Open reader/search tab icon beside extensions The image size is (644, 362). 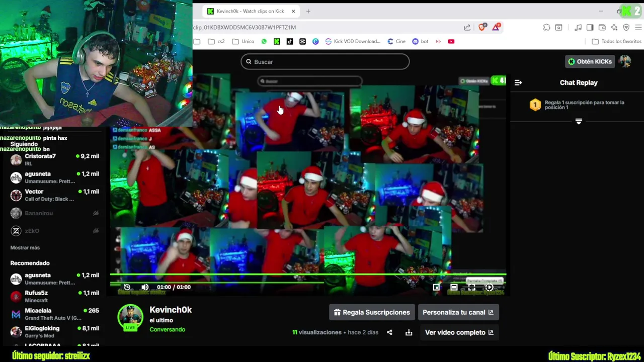(558, 27)
